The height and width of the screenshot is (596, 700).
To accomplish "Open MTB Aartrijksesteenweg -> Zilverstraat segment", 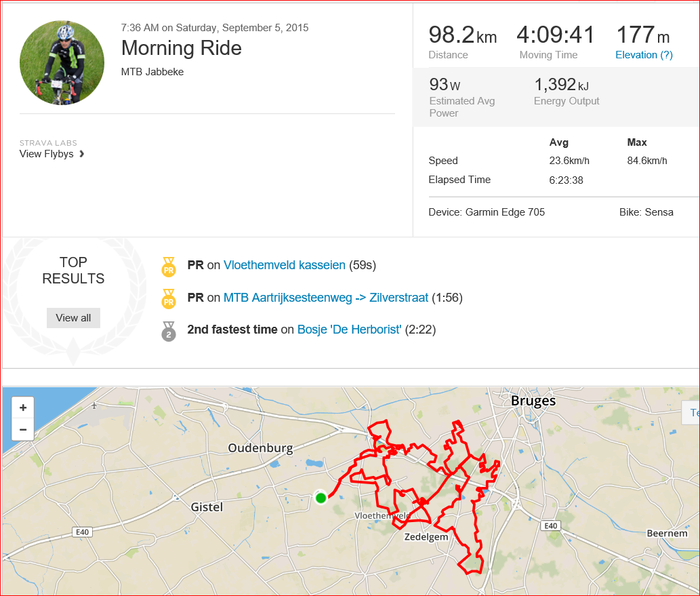I will pos(326,298).
